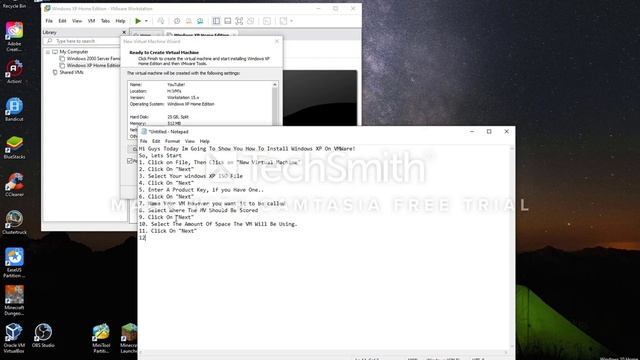Open the Clustertruck desktop icon

14,222
